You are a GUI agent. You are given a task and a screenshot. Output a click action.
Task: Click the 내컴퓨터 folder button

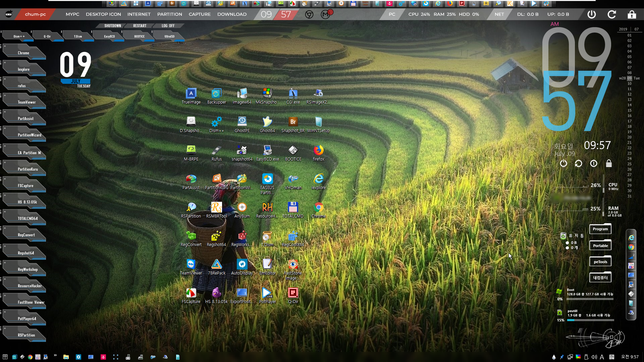click(600, 278)
